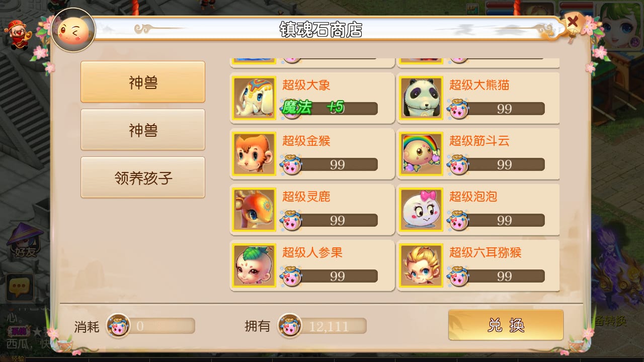Viewport: 644px width, 362px height.
Task: Switch to the second 神兽 tab
Action: pyautogui.click(x=143, y=130)
